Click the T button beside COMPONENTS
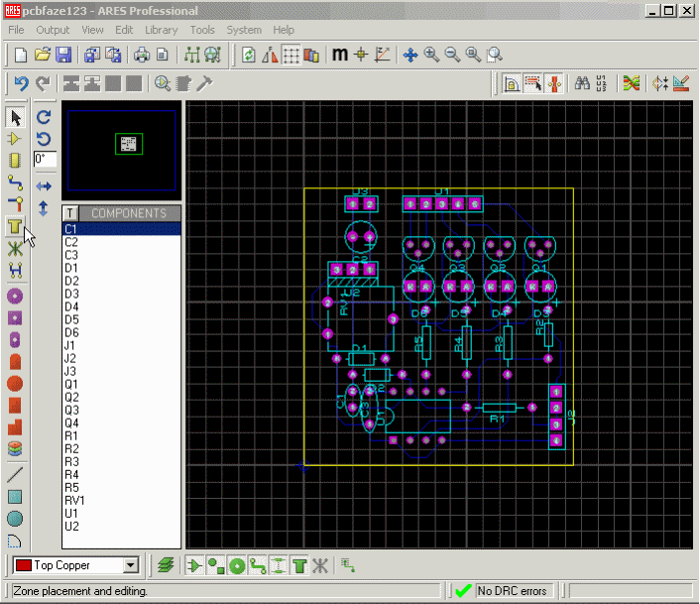 click(x=70, y=213)
